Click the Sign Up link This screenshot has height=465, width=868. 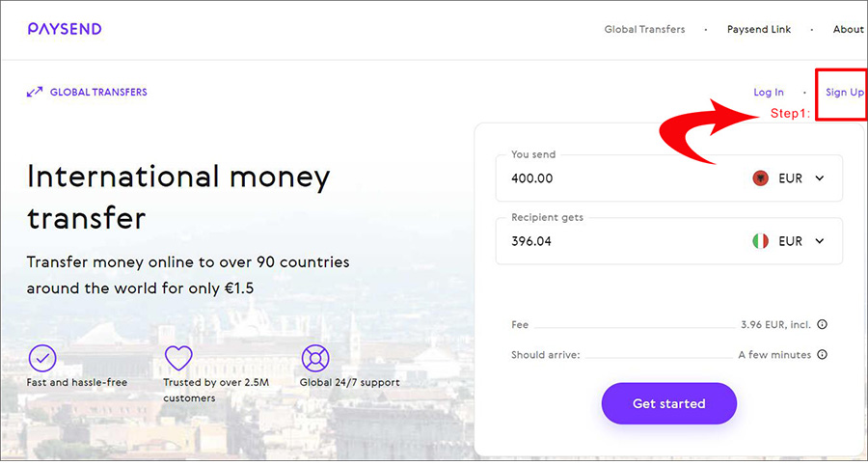click(x=845, y=93)
